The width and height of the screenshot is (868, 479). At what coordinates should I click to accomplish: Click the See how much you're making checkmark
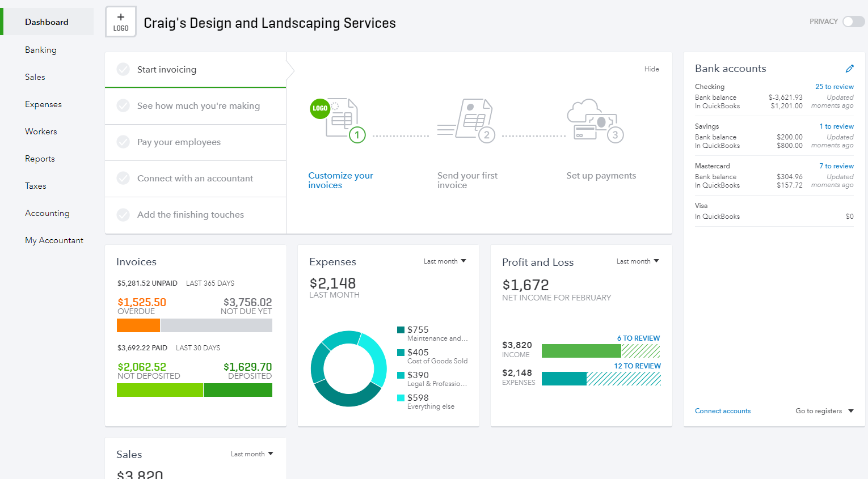(123, 105)
